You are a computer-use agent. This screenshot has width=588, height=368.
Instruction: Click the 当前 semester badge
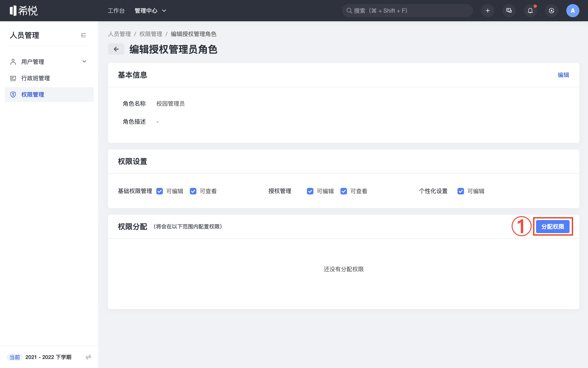pos(15,357)
